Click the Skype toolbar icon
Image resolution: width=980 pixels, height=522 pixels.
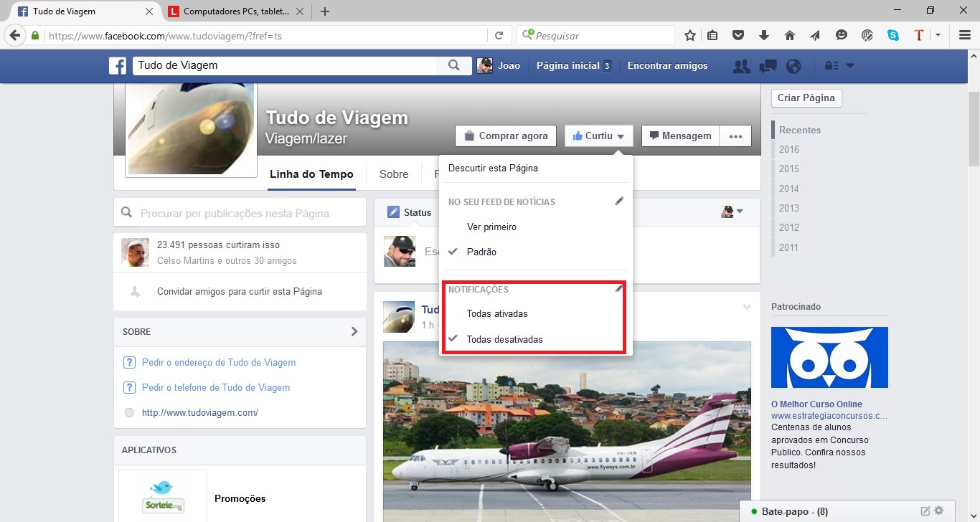893,35
